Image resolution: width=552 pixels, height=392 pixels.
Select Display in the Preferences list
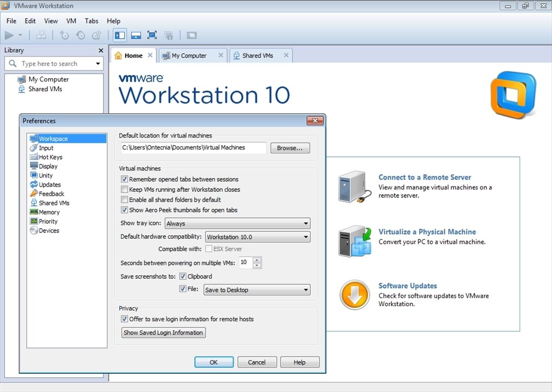(44, 166)
